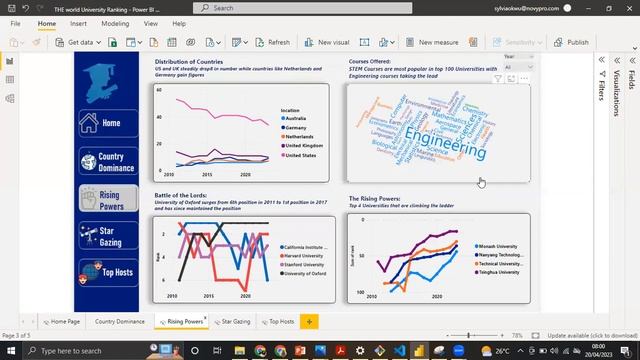Expand the Transform data dropdown
The width and height of the screenshot is (640, 360).
pyautogui.click(x=245, y=42)
